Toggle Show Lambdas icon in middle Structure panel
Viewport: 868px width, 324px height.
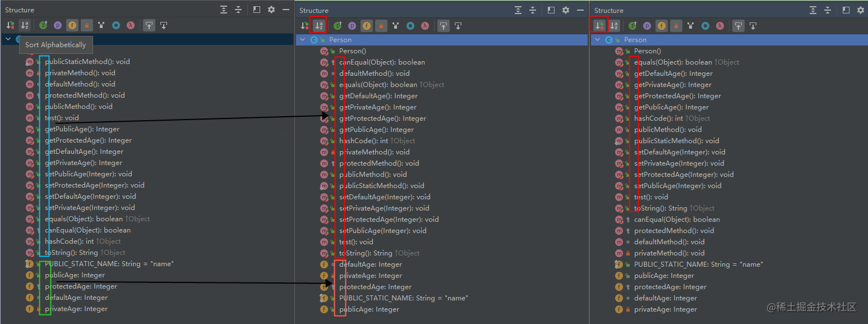click(425, 25)
